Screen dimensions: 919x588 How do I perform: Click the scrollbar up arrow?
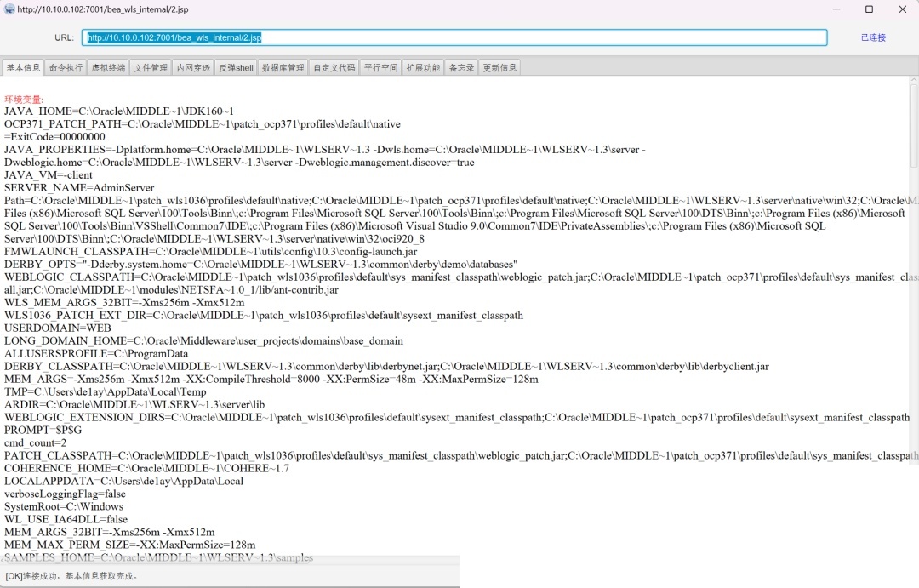[914, 80]
